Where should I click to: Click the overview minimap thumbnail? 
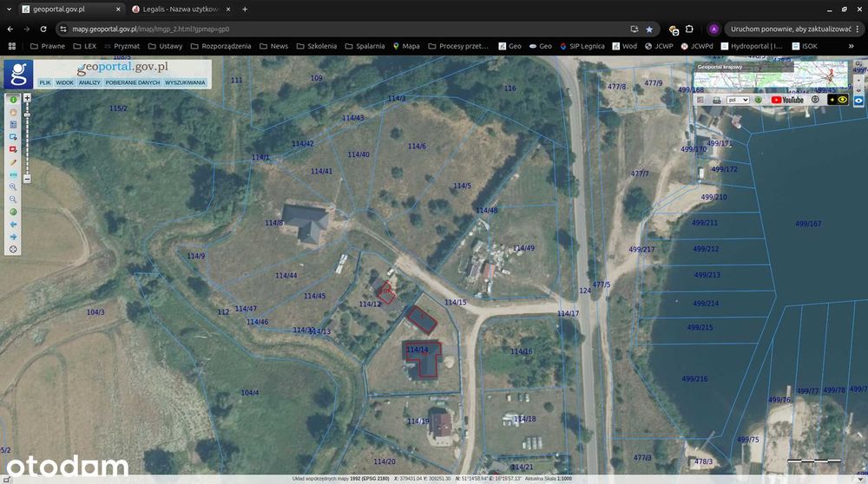click(771, 75)
